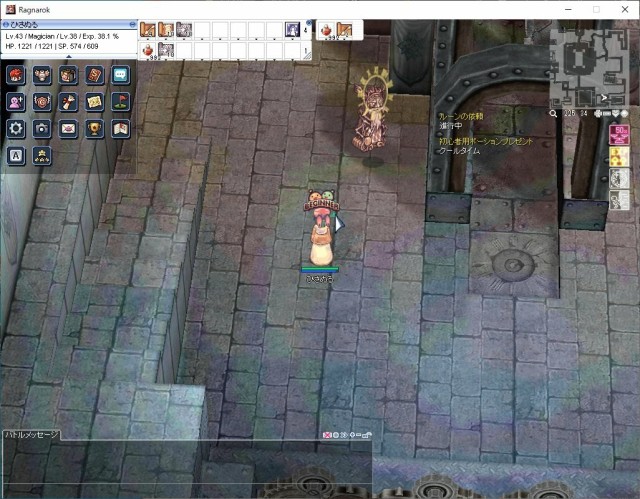
Task: Open the inventory bag icon
Action: (x=68, y=75)
